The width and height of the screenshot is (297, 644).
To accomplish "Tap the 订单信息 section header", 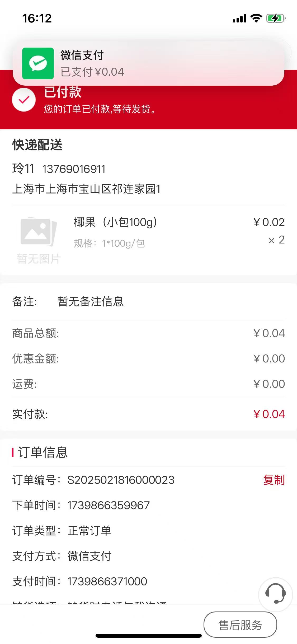I will pos(42,452).
